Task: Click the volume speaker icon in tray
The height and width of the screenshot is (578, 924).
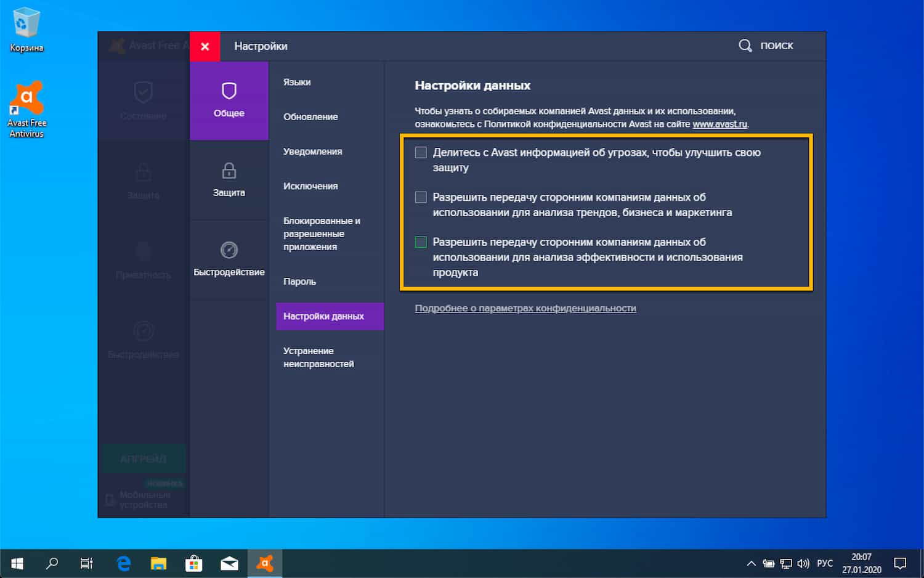Action: (803, 563)
